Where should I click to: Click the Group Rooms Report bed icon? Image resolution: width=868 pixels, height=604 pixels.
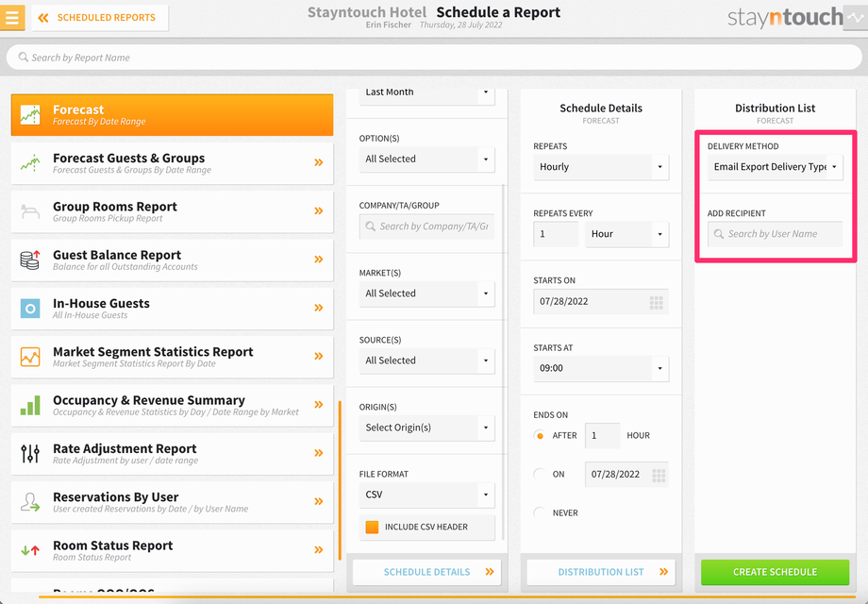30,211
